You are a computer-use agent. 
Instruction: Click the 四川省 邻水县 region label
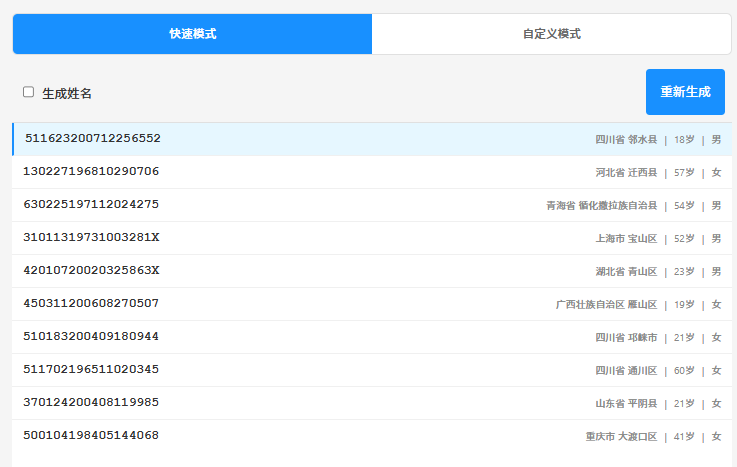[x=626, y=140]
